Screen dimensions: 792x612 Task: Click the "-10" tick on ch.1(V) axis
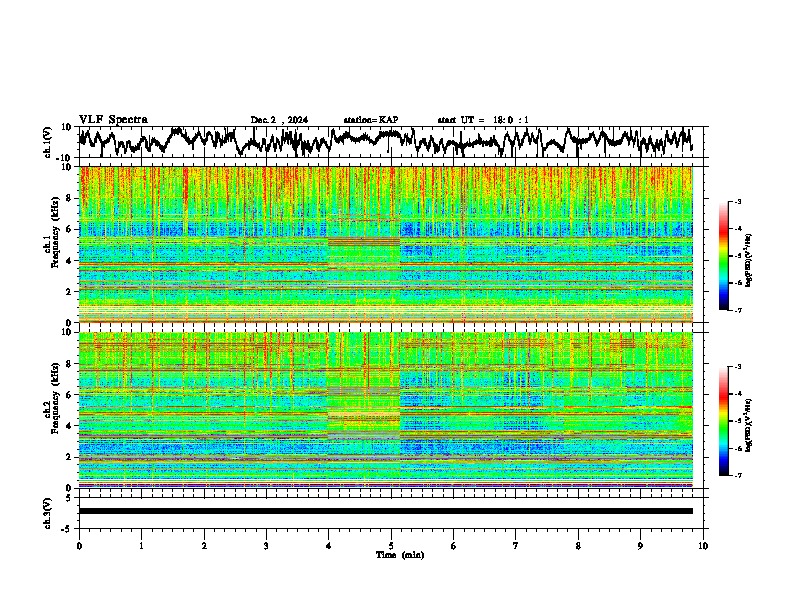65,158
